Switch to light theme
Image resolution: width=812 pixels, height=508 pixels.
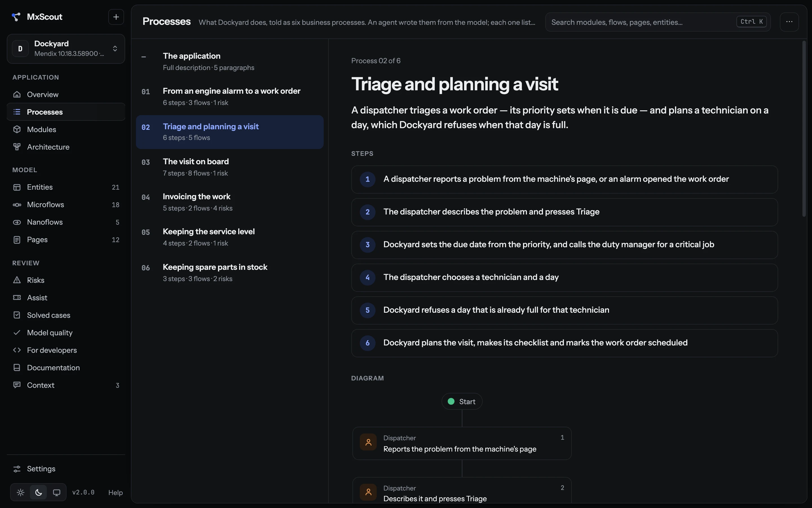[21, 492]
